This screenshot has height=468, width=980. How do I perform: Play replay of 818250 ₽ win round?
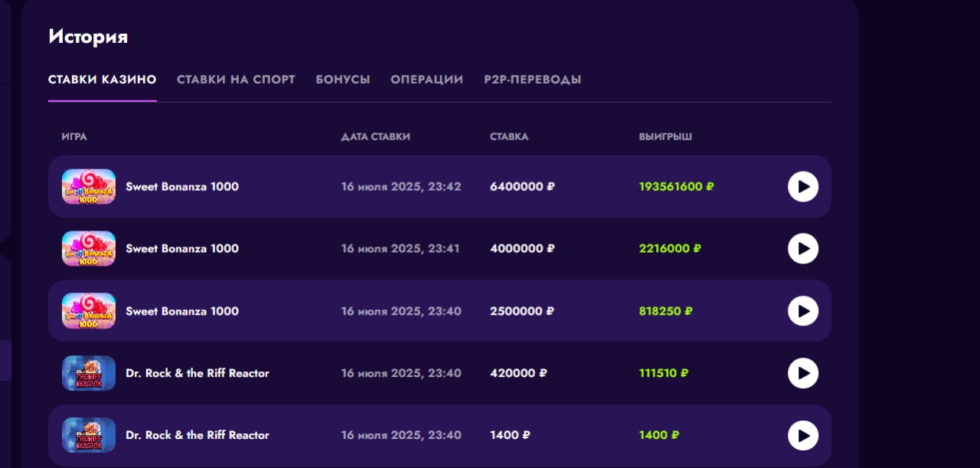click(x=802, y=311)
